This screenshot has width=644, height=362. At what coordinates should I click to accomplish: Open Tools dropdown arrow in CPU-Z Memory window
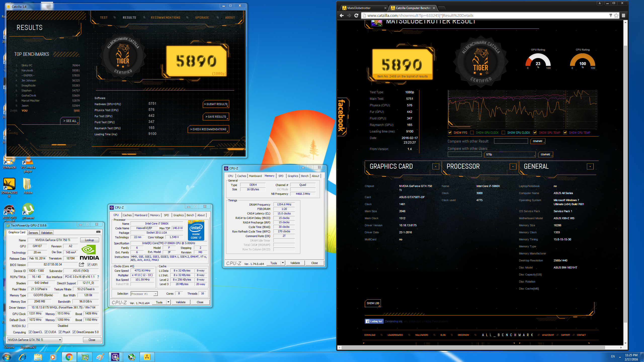click(283, 263)
